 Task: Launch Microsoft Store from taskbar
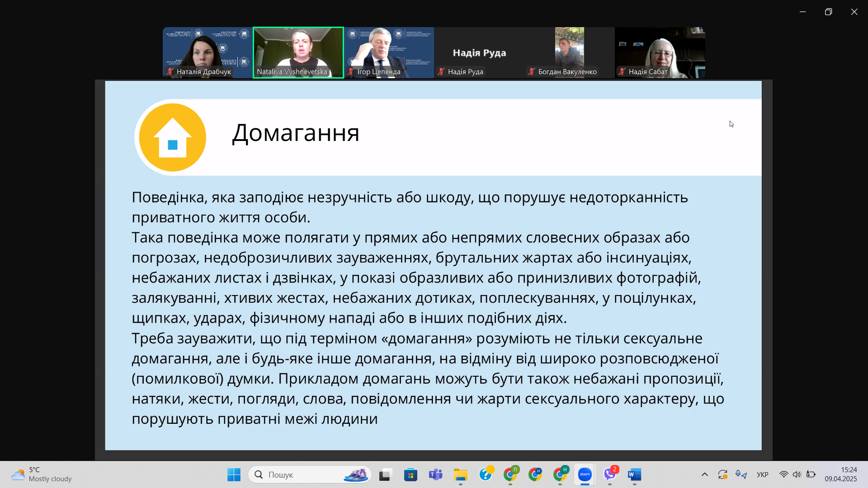point(410,474)
